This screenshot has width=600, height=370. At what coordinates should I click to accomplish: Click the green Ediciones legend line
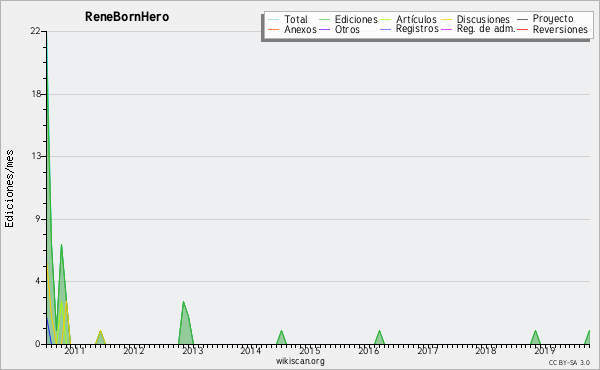pyautogui.click(x=324, y=20)
